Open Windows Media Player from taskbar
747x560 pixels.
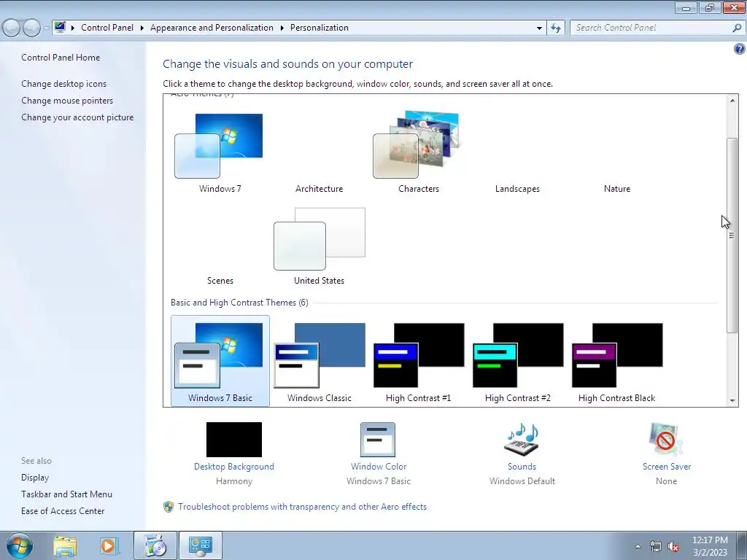pos(109,545)
